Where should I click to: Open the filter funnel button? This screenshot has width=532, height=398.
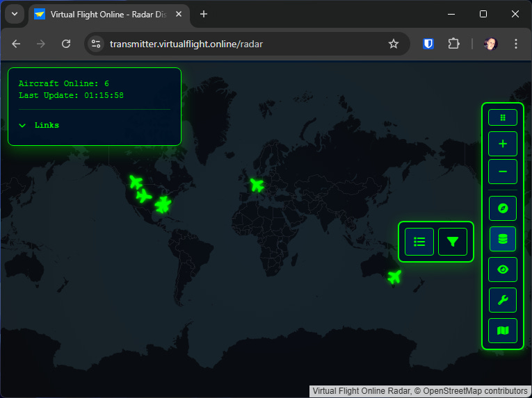point(453,242)
